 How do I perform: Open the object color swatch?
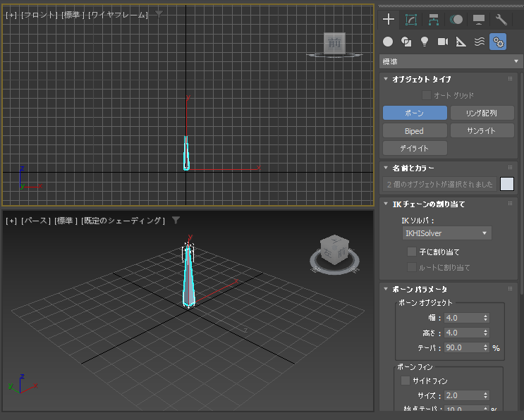(x=507, y=184)
